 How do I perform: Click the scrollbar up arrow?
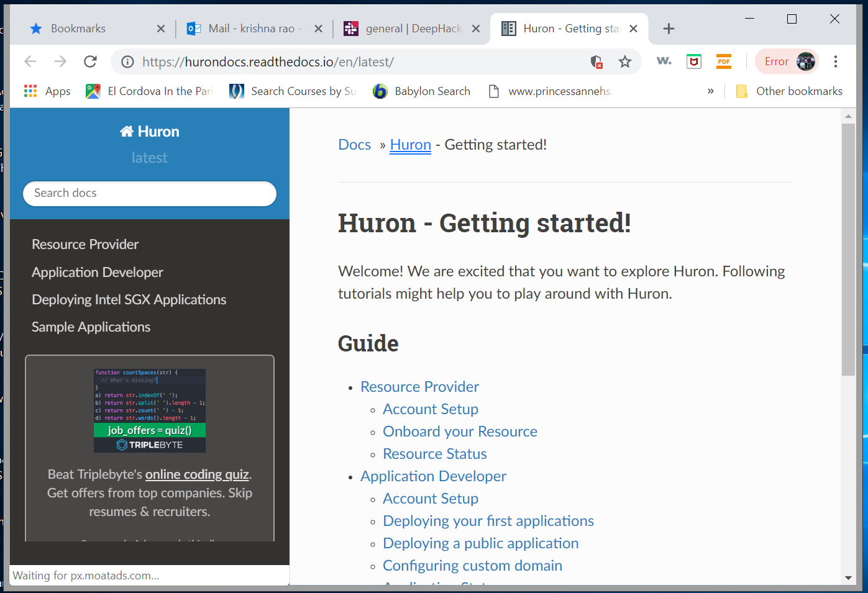(x=848, y=115)
